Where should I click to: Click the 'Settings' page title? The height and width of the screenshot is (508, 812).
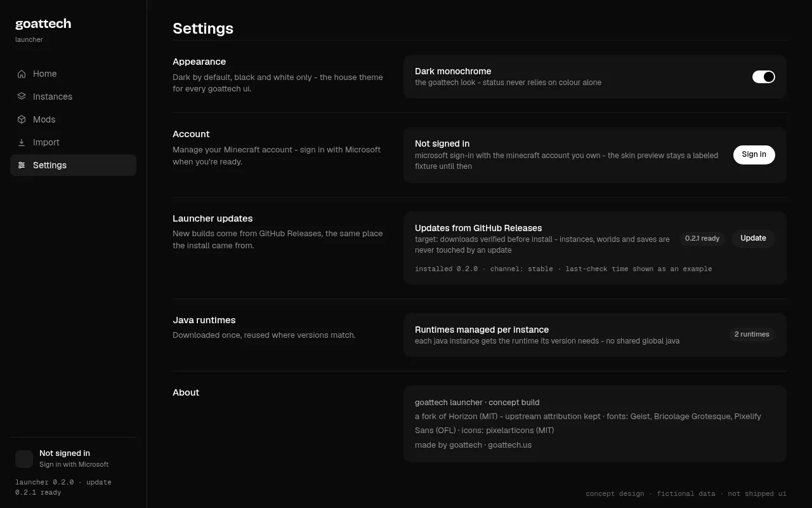203,28
